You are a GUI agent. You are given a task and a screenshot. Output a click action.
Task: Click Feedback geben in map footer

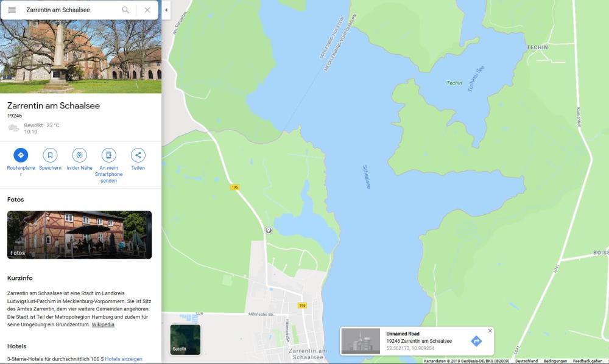(587, 361)
